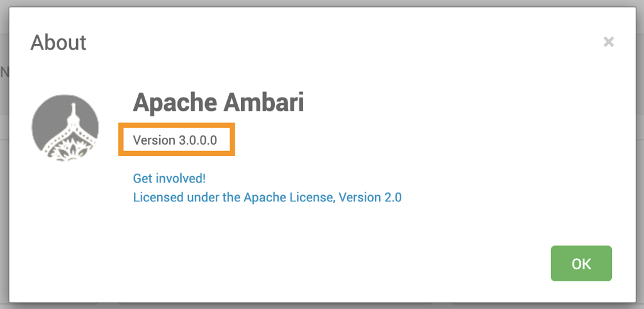The height and width of the screenshot is (309, 644).
Task: Click the blank area left of OK
Action: 377,263
